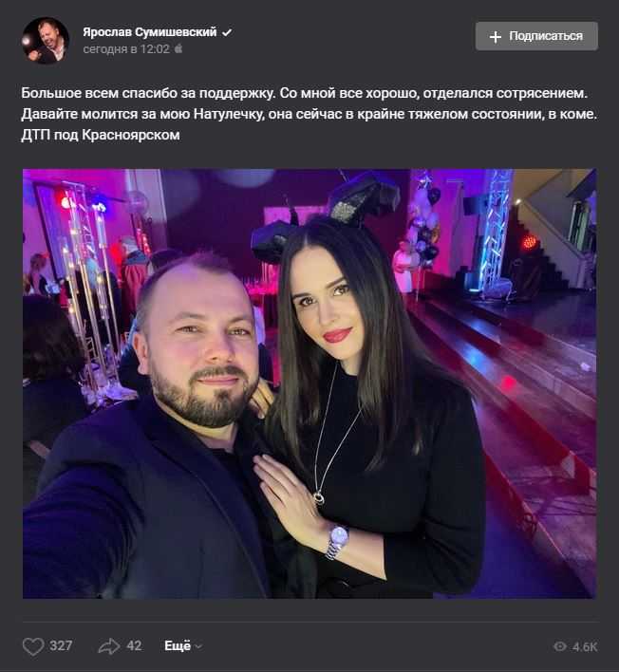Click the 327 likes counter
619x672 pixels.
coord(61,645)
